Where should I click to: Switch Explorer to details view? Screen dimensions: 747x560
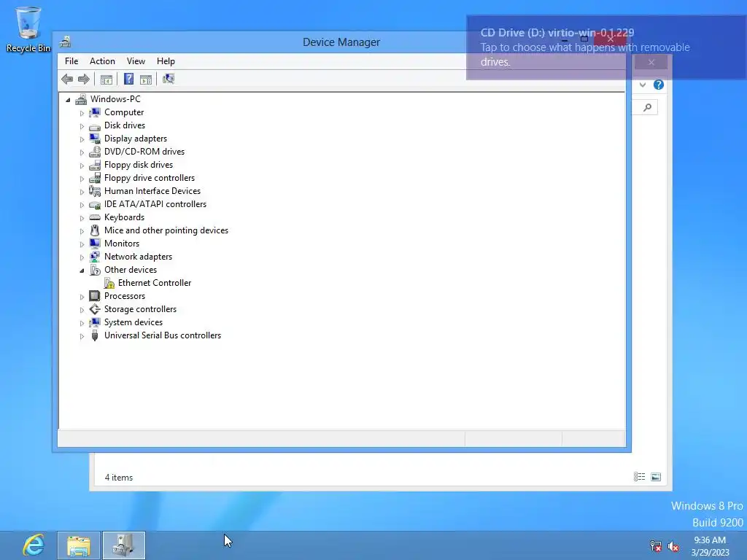tap(639, 477)
